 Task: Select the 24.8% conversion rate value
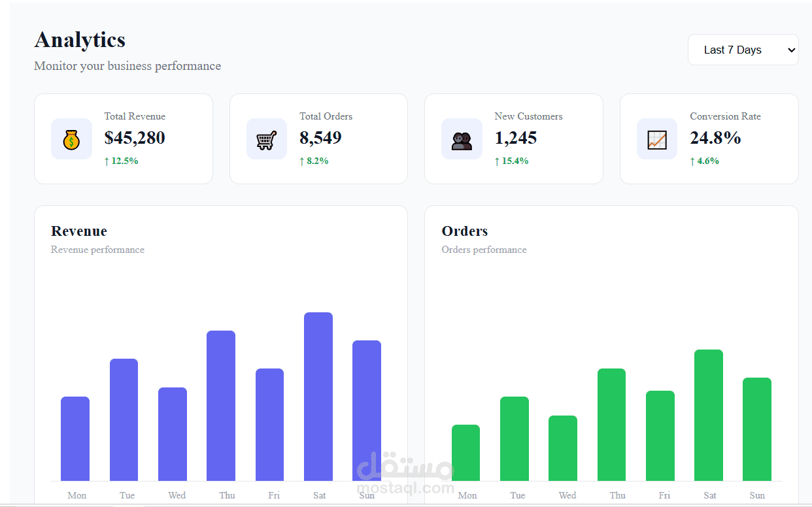click(x=715, y=138)
